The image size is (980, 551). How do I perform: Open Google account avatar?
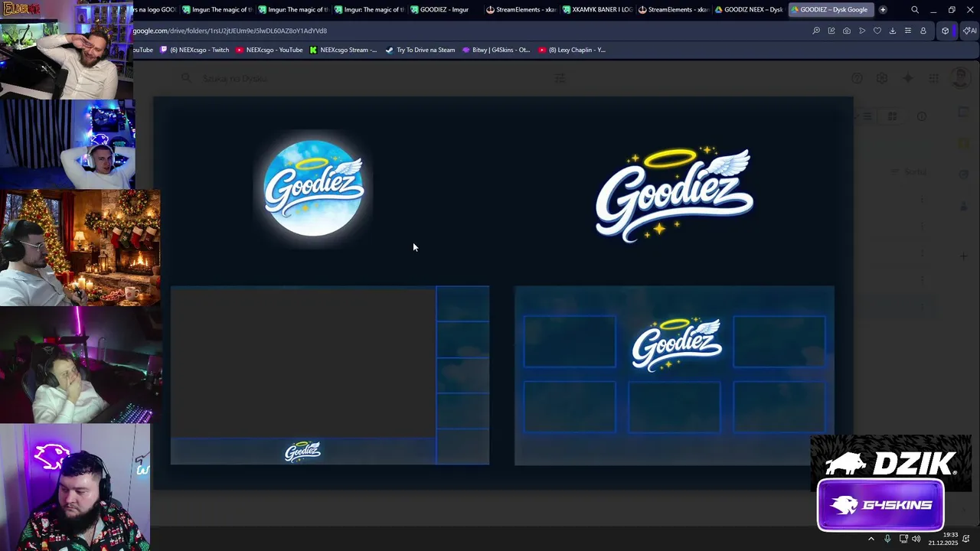tap(960, 78)
